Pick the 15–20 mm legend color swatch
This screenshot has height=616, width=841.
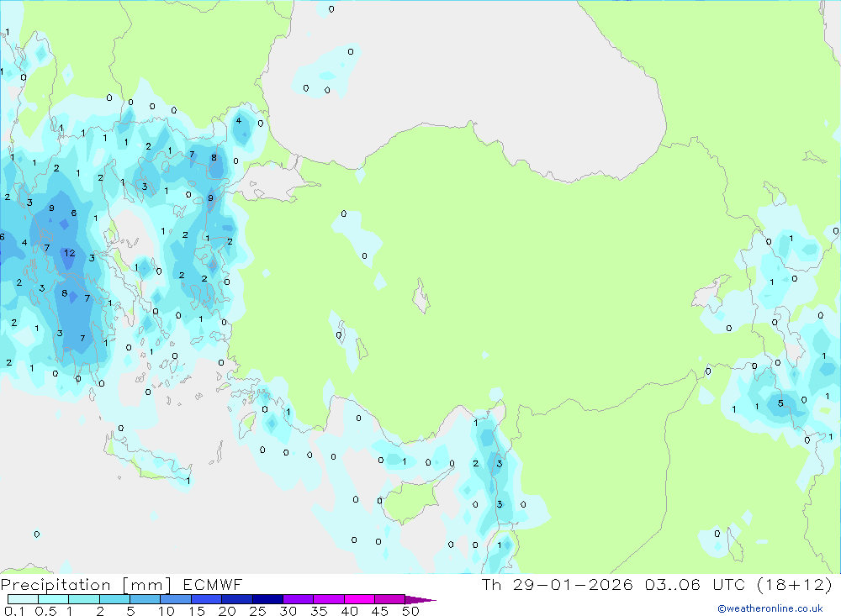coord(206,599)
